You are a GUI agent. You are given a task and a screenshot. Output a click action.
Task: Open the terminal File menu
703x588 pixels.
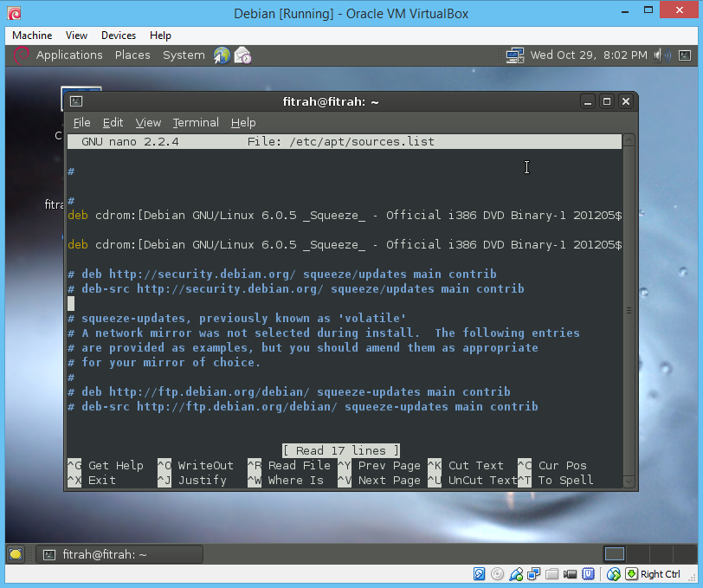coord(82,122)
